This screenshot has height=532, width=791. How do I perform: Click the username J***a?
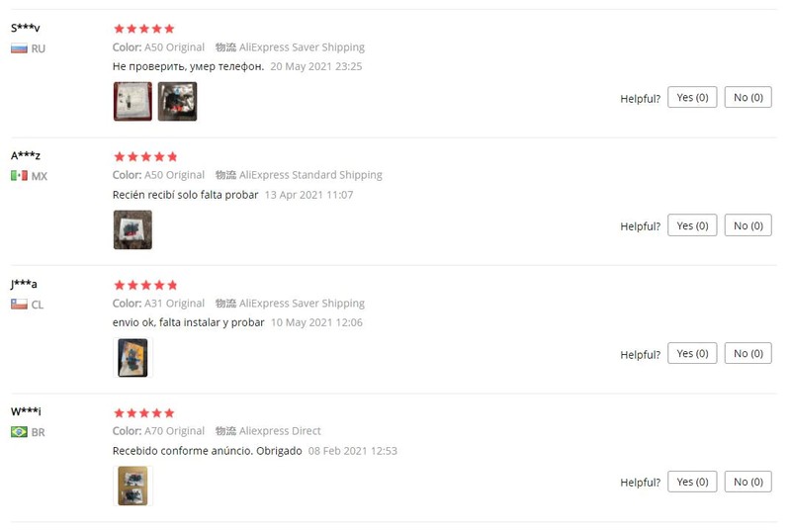24,284
